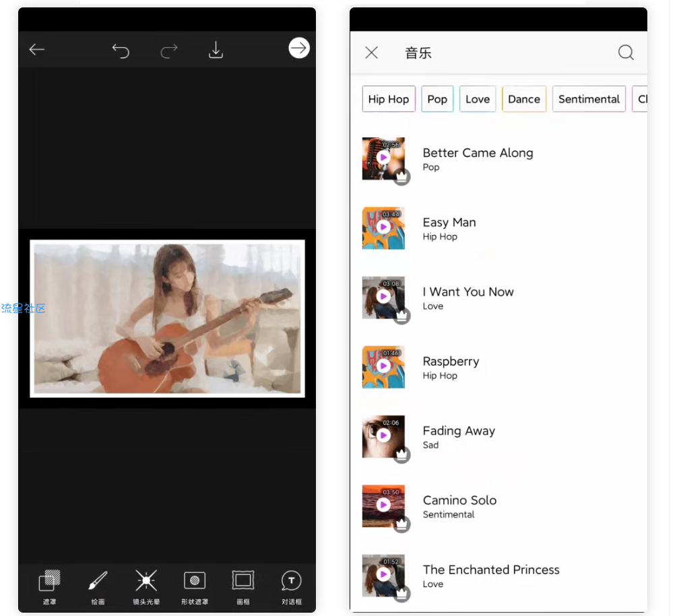This screenshot has width=679, height=616.
Task: Tap the Pop label under Better Came Along
Action: pyautogui.click(x=431, y=167)
